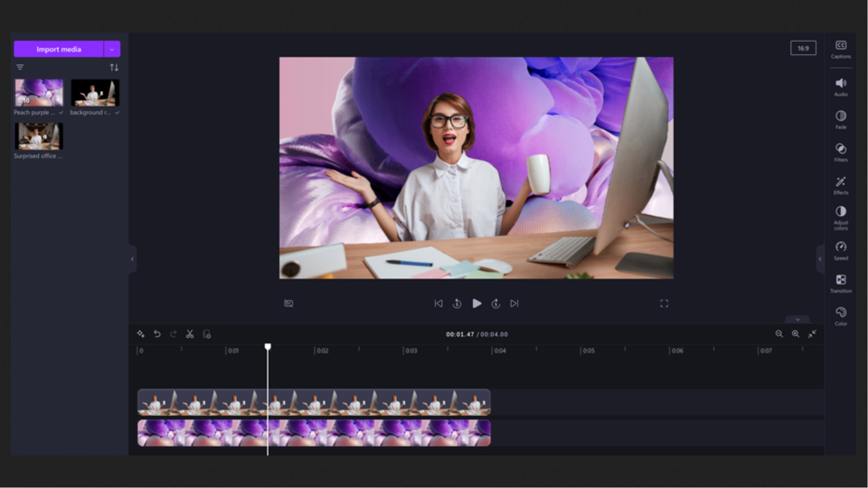The width and height of the screenshot is (868, 488).
Task: Enter fullscreen preview mode
Action: click(x=664, y=303)
